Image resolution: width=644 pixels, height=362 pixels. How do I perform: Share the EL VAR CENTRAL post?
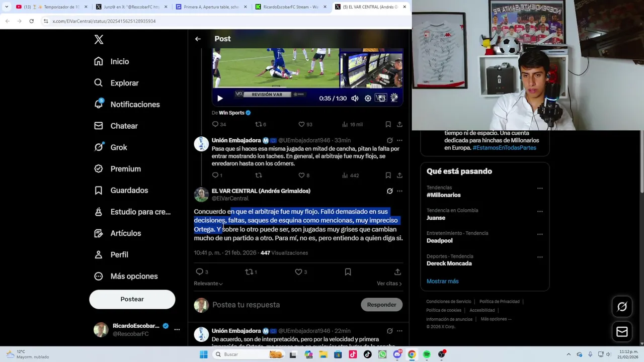tap(397, 271)
